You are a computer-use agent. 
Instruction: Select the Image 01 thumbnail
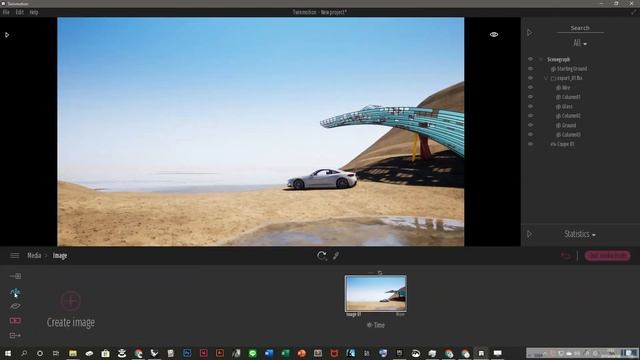click(376, 293)
